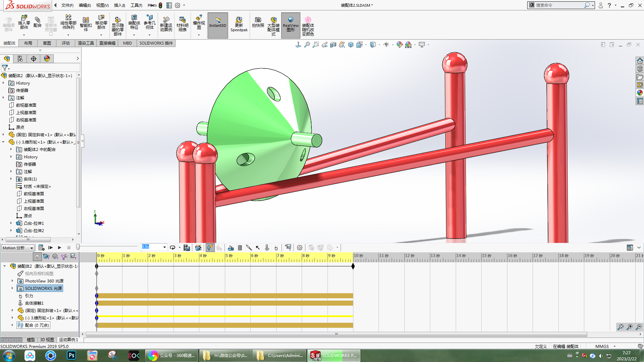Open the Motion 分析 study type dropdown

click(18, 248)
